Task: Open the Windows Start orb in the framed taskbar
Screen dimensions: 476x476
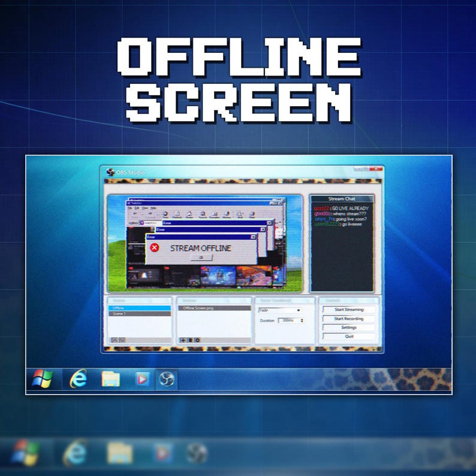Action: point(42,378)
